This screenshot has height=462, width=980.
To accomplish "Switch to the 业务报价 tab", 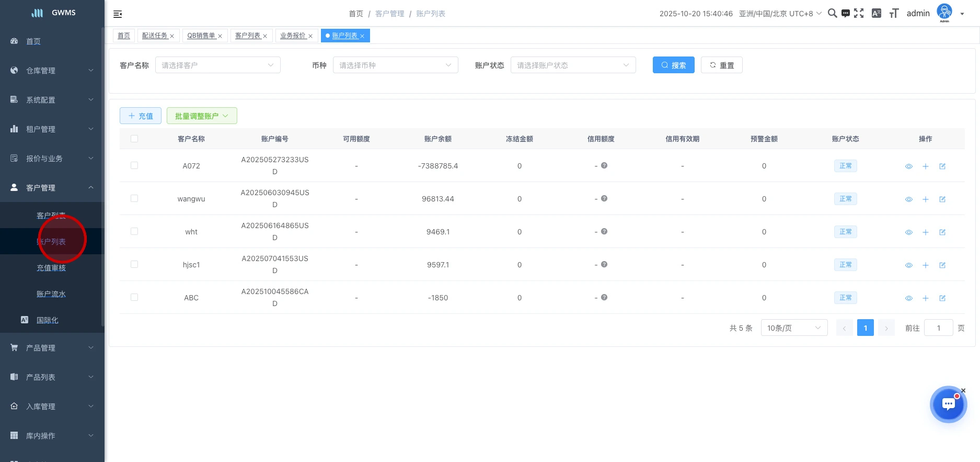I will (x=293, y=36).
